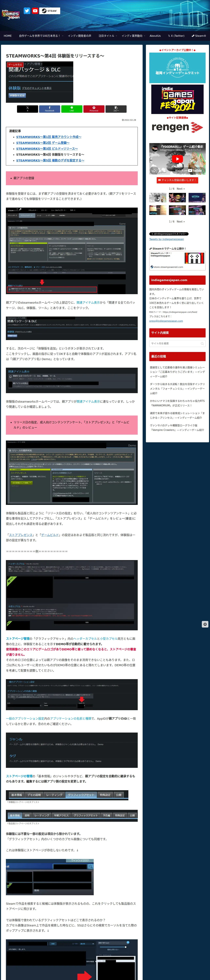
Task: Open the 福岡インディーゲームサミット banner
Action: point(177,68)
